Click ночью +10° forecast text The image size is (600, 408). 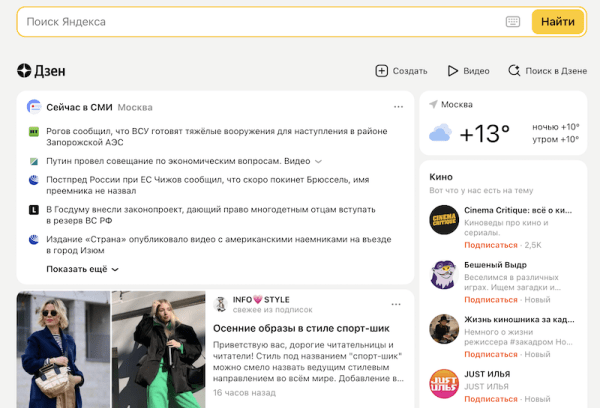tap(556, 127)
